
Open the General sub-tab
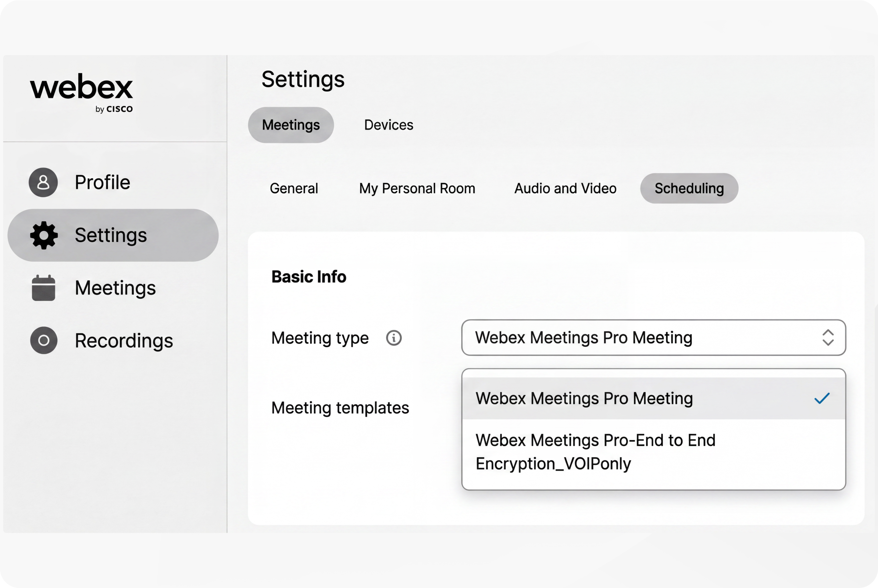tap(294, 188)
